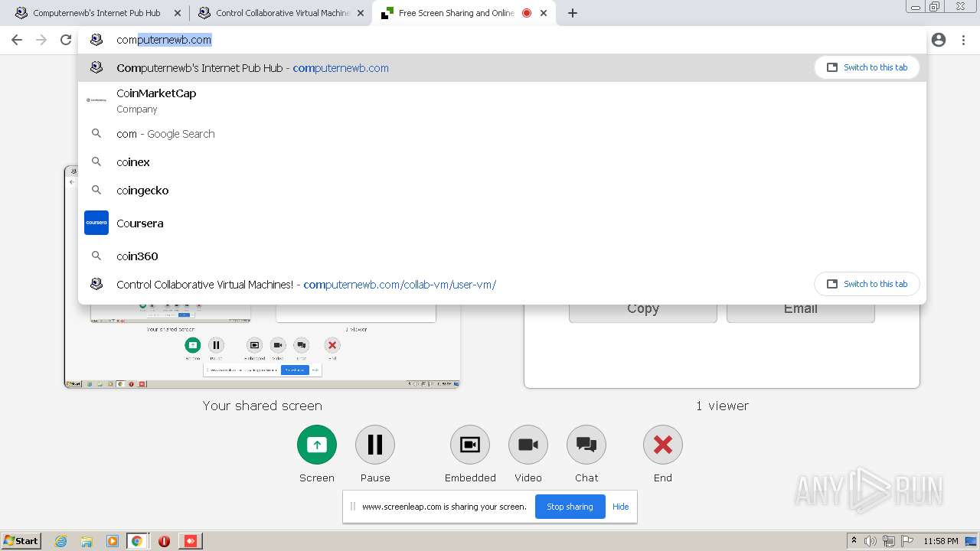End the sharing session
The width and height of the screenshot is (980, 551).
click(663, 445)
